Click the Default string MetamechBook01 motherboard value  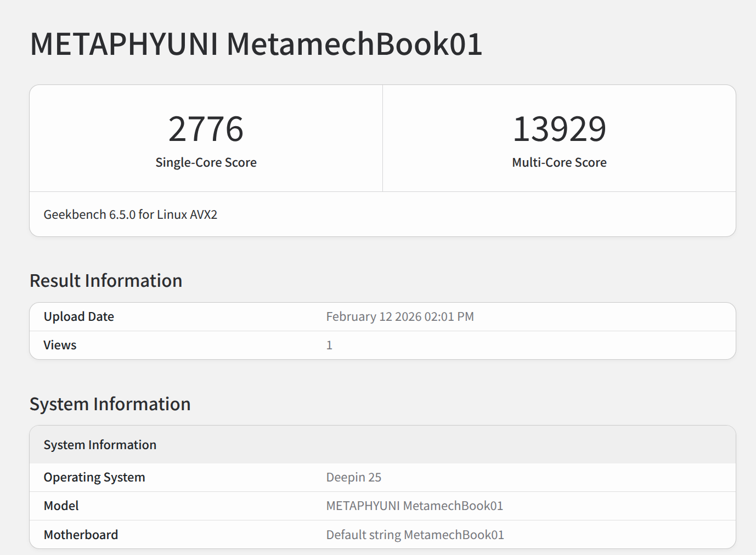click(415, 535)
